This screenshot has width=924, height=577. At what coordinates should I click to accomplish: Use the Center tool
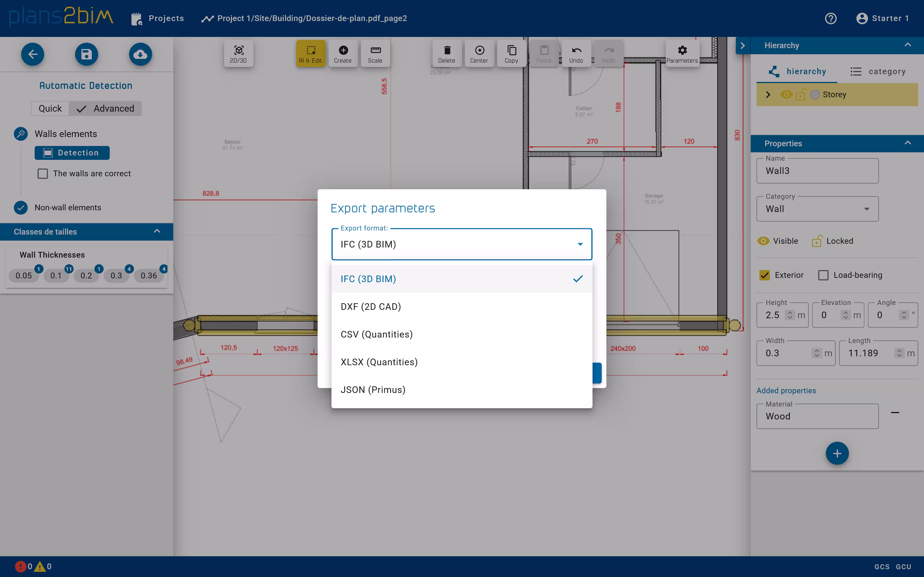(479, 53)
